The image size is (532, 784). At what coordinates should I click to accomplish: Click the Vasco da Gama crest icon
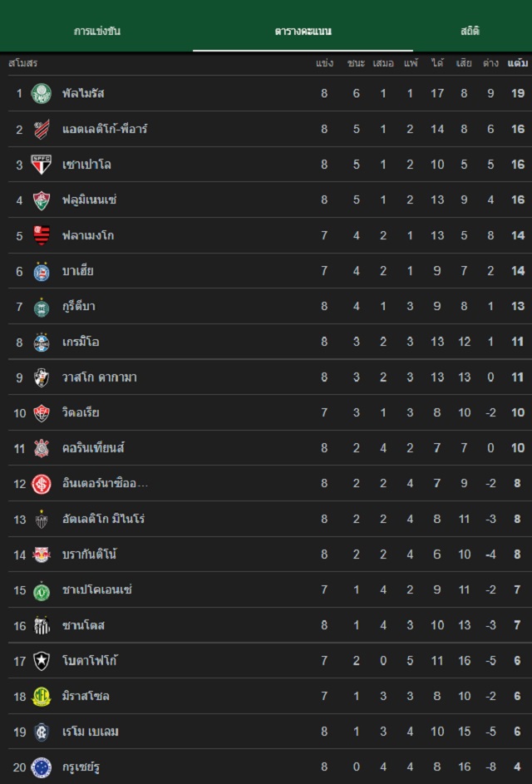tap(41, 377)
